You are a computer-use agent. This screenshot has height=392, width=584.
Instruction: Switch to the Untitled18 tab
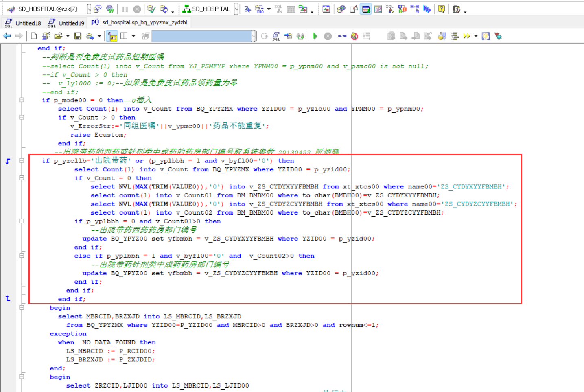[x=23, y=23]
